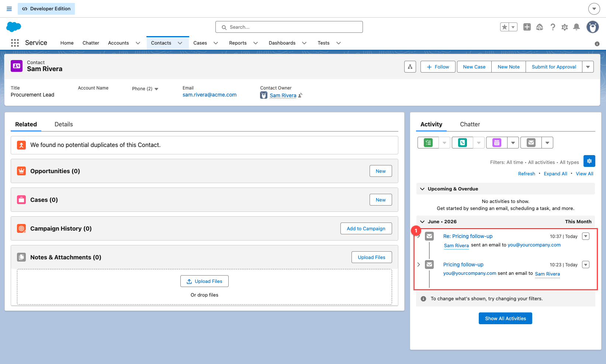The image size is (606, 364).
Task: Go to the Home tab
Action: coord(67,43)
